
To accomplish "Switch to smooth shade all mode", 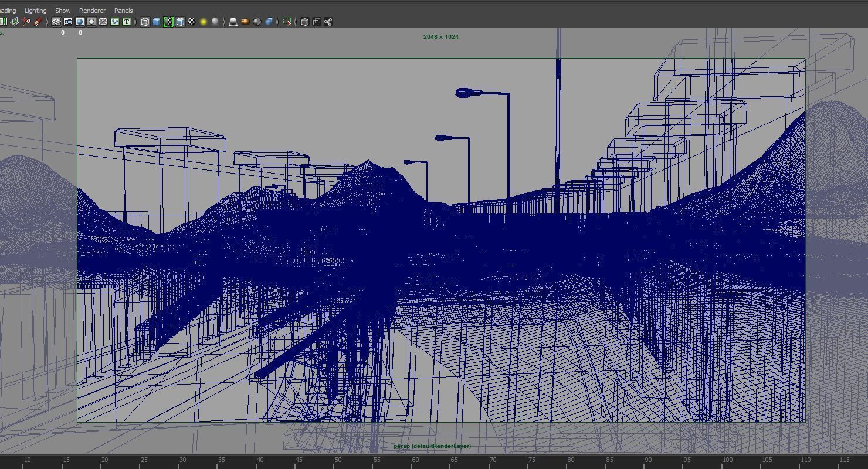I will (x=157, y=22).
